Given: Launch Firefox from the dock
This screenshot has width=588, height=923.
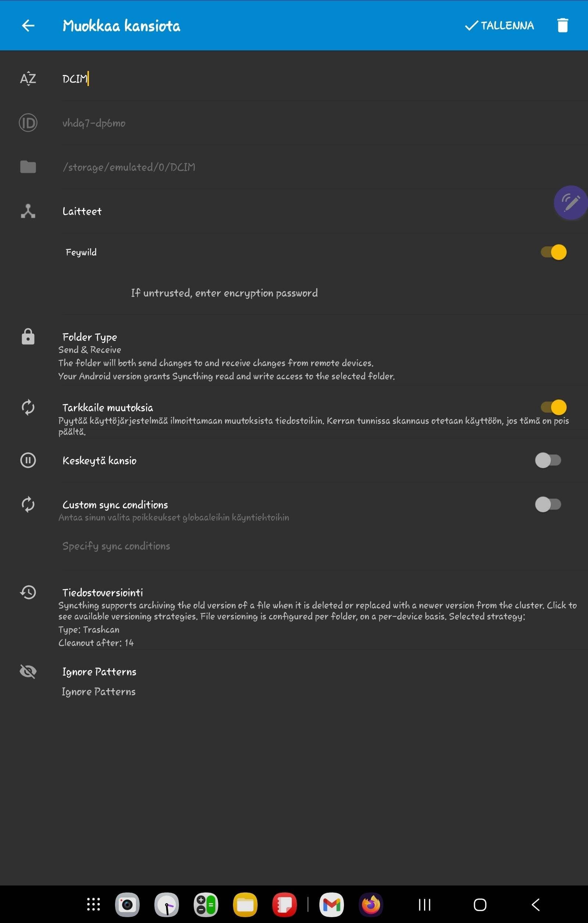Looking at the screenshot, I should [x=370, y=905].
